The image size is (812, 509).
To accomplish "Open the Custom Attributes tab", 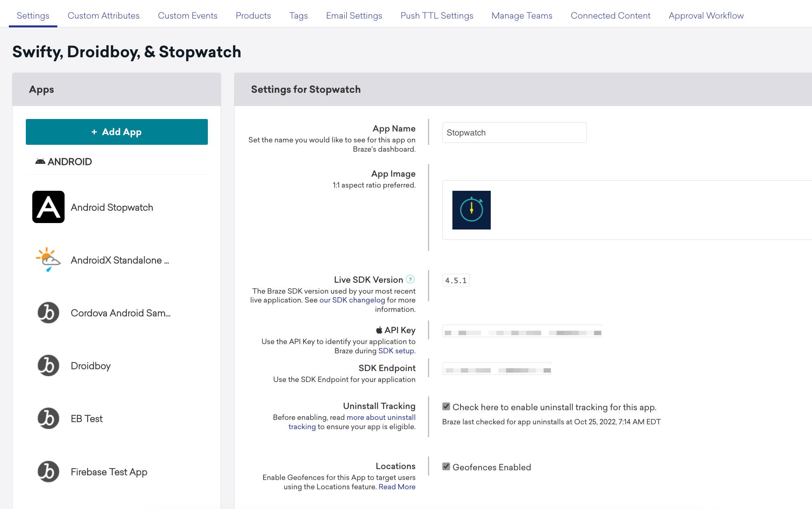I will point(104,15).
